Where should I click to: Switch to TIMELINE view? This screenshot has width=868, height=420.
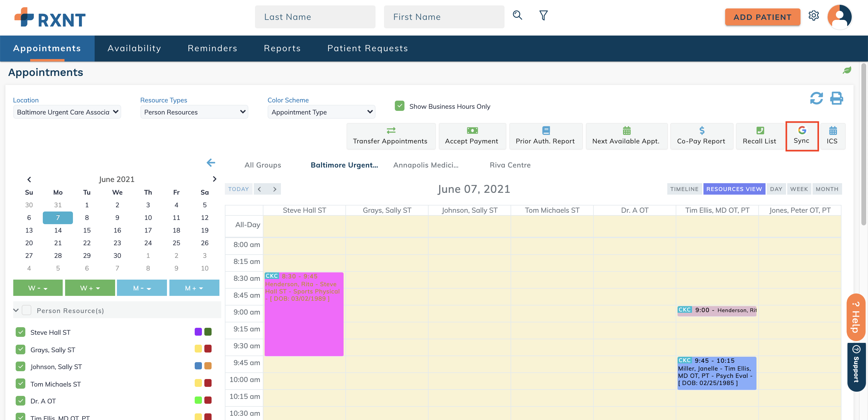[684, 189]
